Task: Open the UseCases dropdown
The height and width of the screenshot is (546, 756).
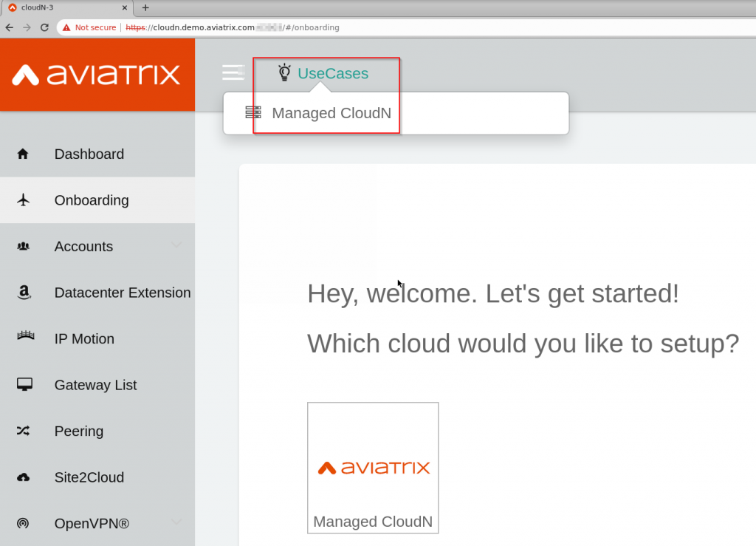Action: [x=323, y=73]
